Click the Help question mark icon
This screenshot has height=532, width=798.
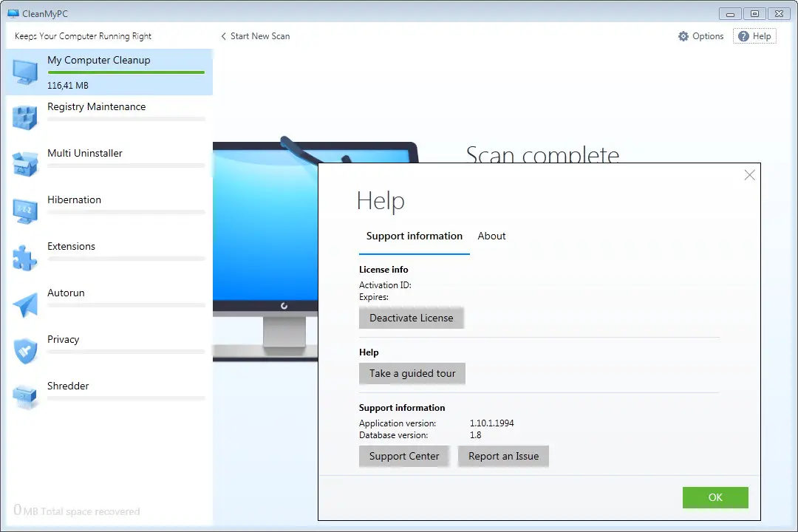coord(743,36)
